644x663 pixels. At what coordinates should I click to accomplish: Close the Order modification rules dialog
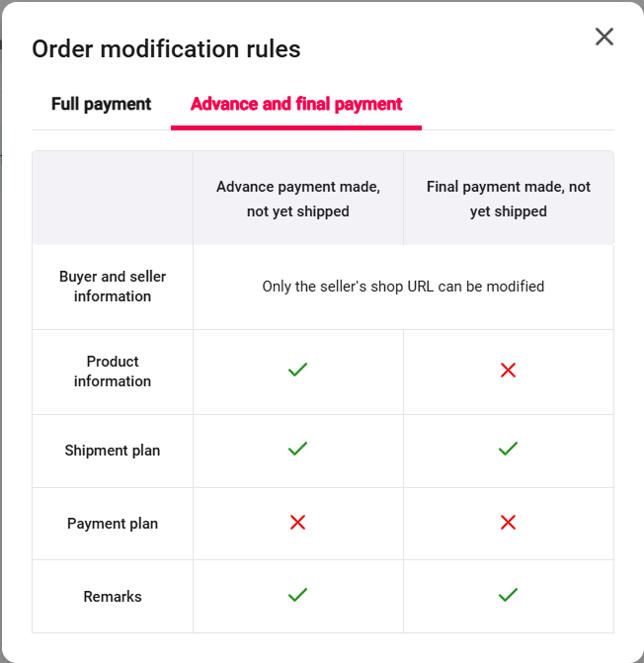click(604, 38)
